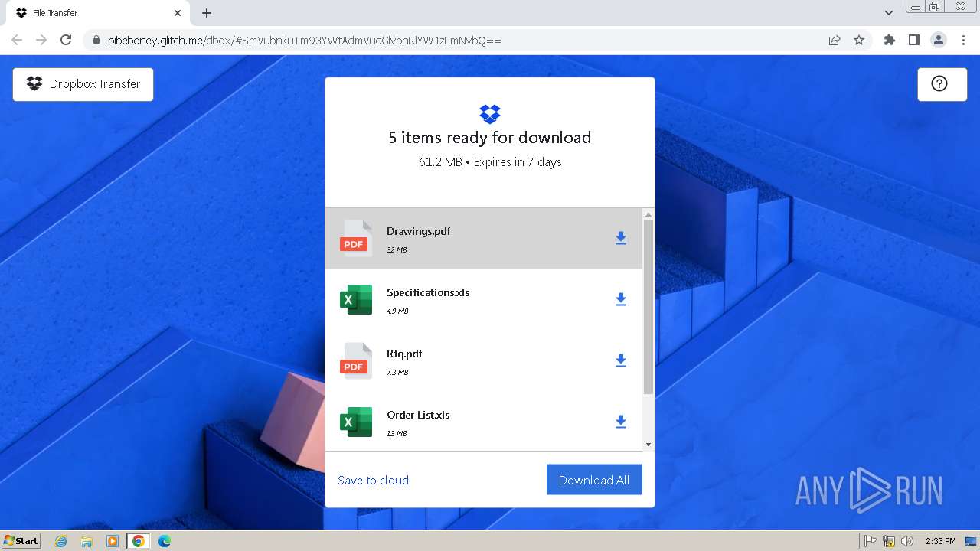Open Chrome's three-dot menu

963,40
